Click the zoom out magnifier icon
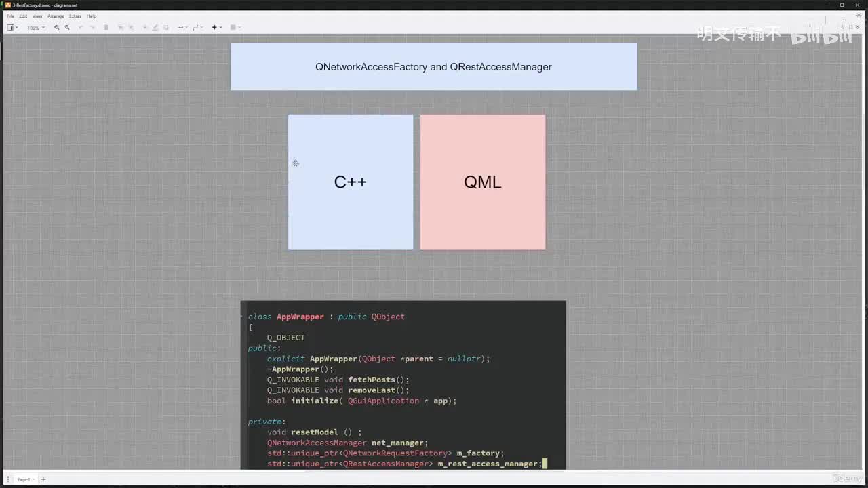 pyautogui.click(x=67, y=28)
